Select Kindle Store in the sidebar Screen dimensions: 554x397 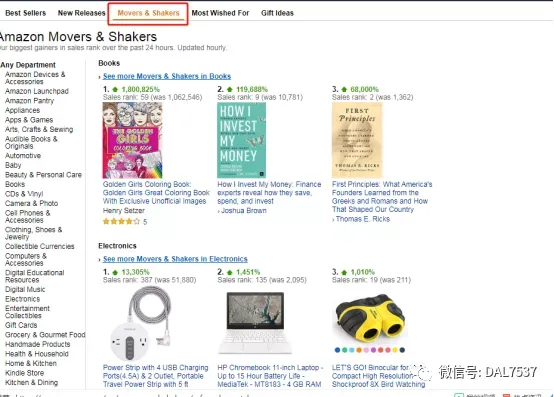pyautogui.click(x=24, y=373)
